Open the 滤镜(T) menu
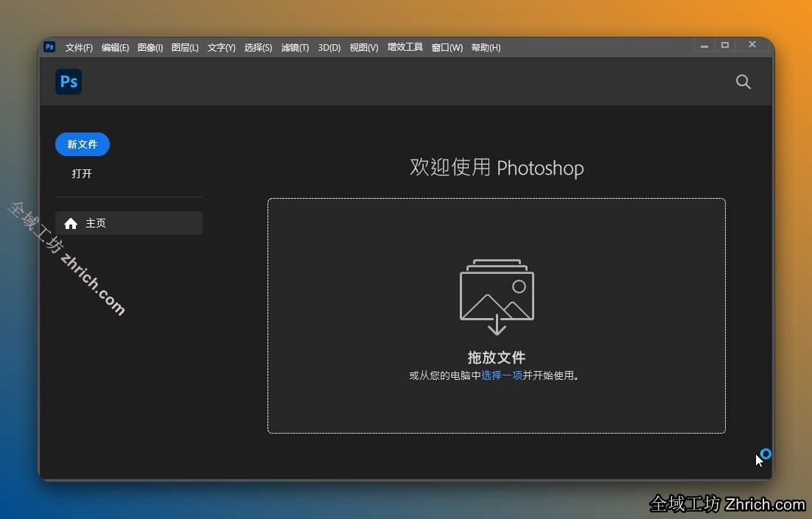Viewport: 812px width, 519px height. [x=295, y=48]
